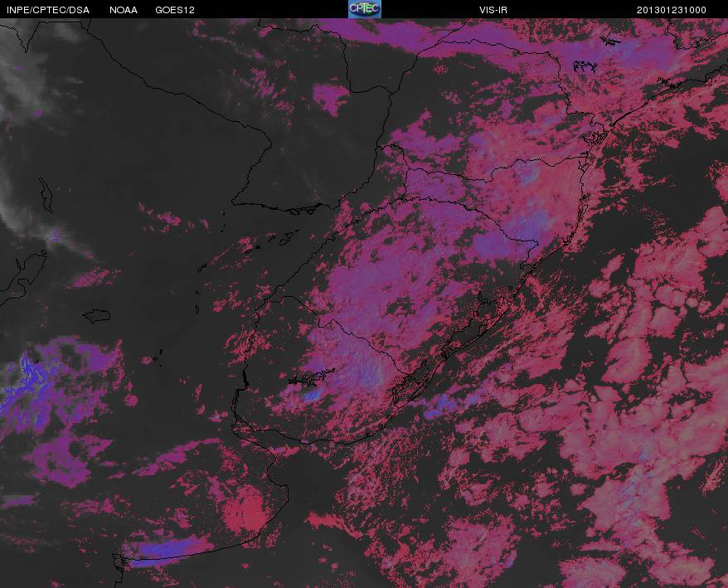
Task: Select the INPE/CPTEC/DSA header label
Action: [48, 10]
